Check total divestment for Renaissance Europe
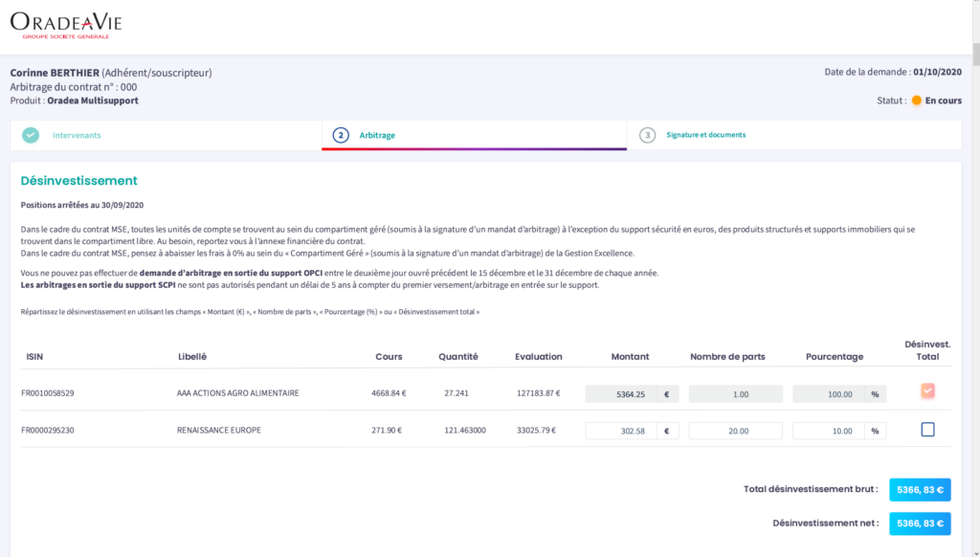This screenshot has width=980, height=557. click(x=927, y=430)
